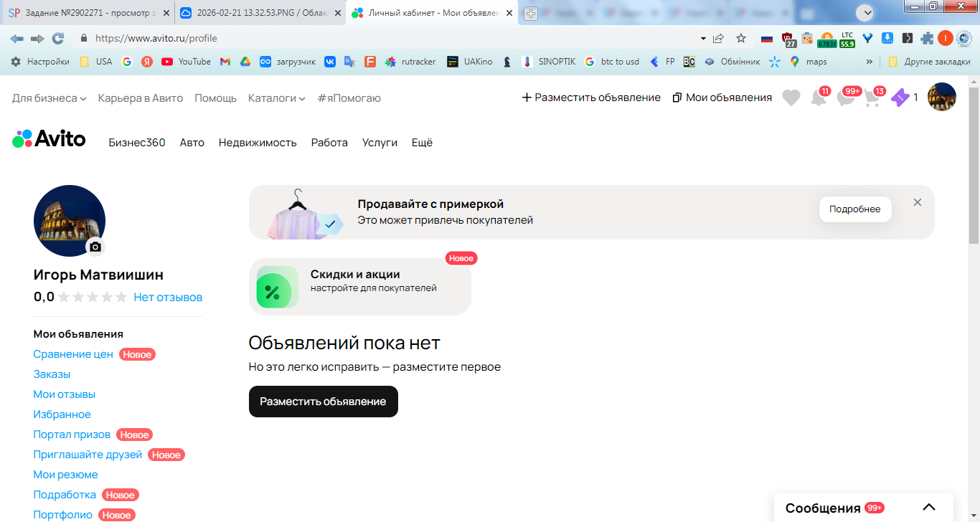Open the browser tab list dropdown button
Image resolution: width=980 pixels, height=522 pixels.
click(865, 12)
